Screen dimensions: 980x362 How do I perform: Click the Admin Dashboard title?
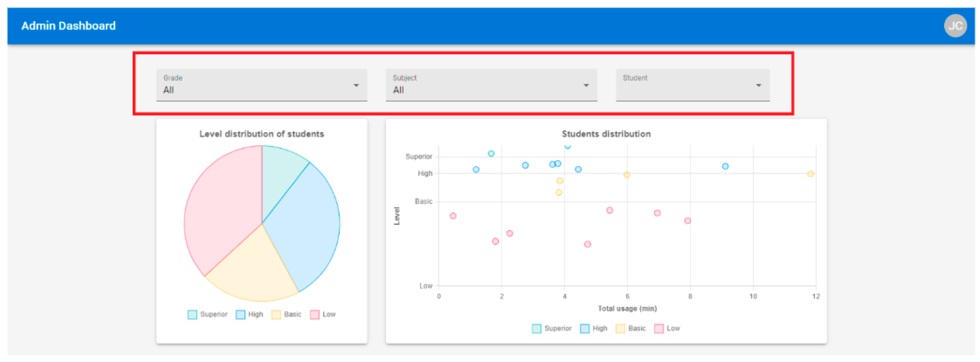(x=68, y=26)
